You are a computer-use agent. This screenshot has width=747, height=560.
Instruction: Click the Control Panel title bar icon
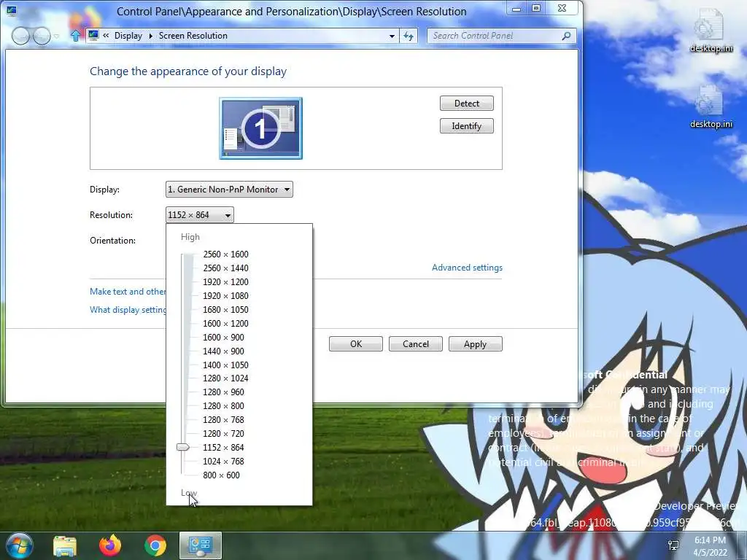(x=12, y=10)
